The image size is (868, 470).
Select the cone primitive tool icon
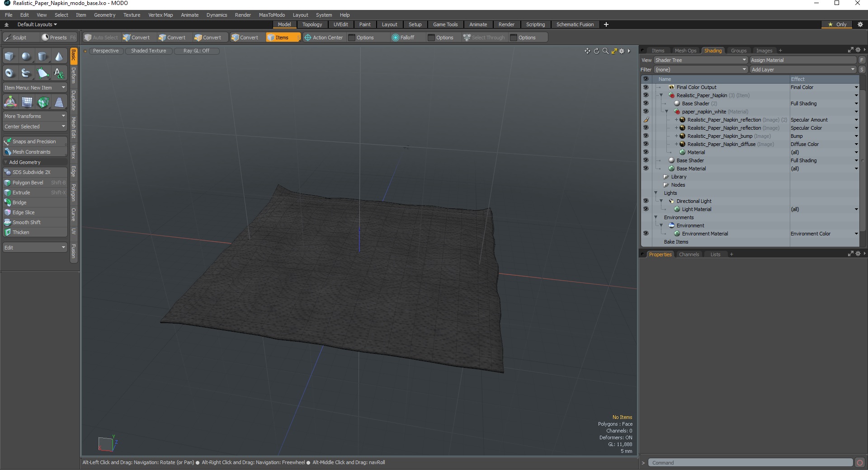[59, 56]
